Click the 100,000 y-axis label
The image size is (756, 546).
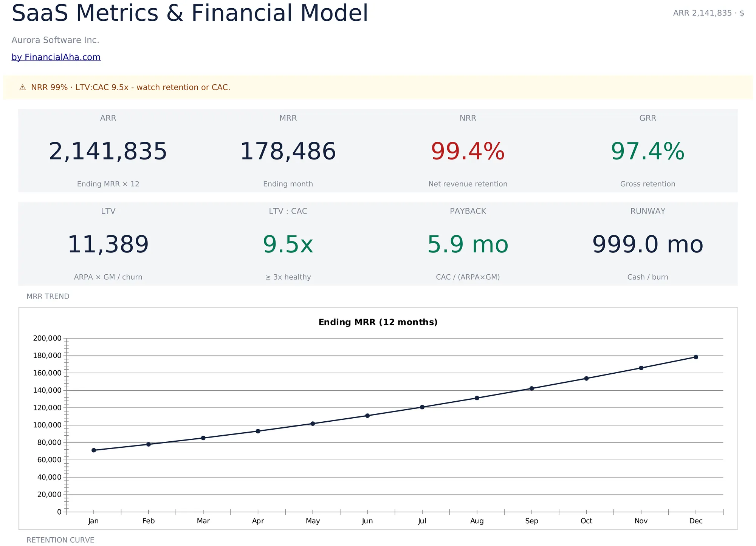point(47,425)
